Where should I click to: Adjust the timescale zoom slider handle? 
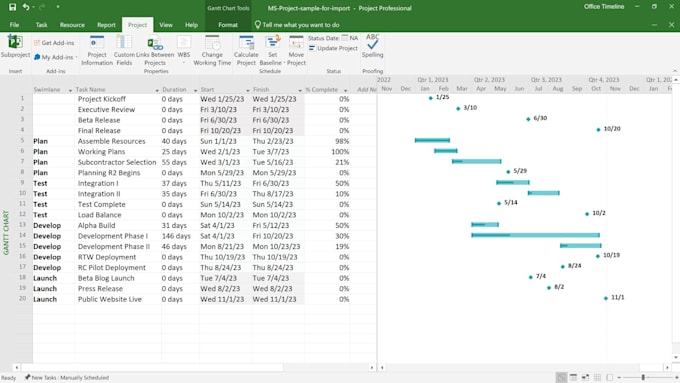point(643,377)
